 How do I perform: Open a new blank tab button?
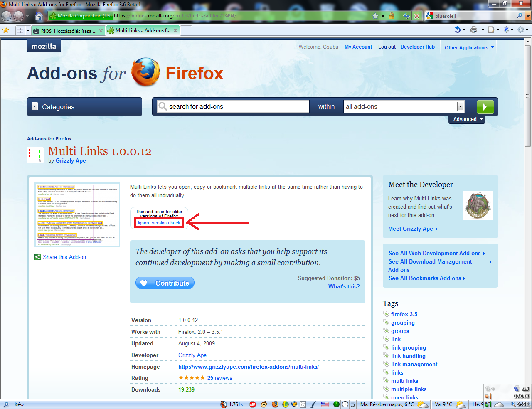click(x=186, y=30)
